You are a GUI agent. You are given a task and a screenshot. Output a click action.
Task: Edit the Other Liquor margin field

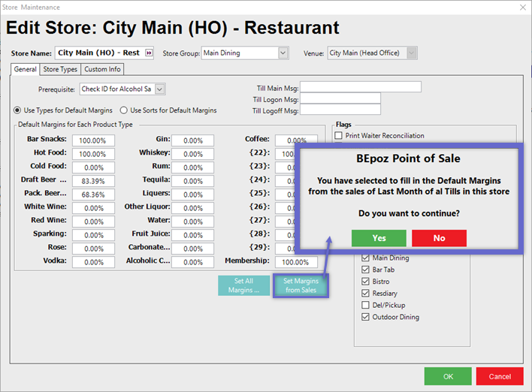pyautogui.click(x=192, y=208)
